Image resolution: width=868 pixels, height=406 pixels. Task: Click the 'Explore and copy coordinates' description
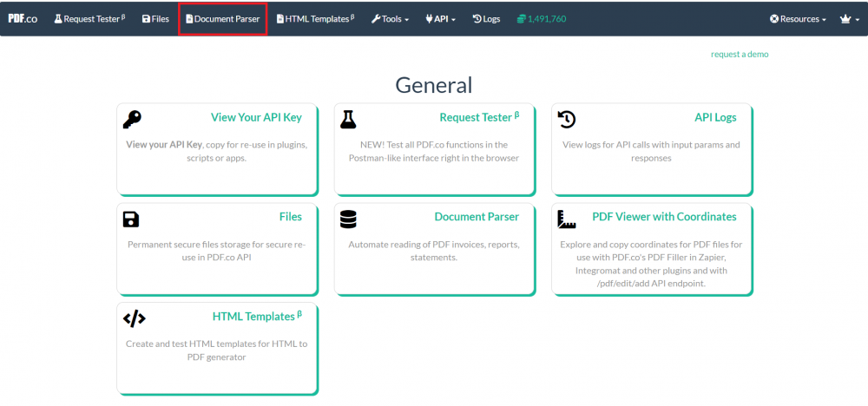tap(651, 264)
